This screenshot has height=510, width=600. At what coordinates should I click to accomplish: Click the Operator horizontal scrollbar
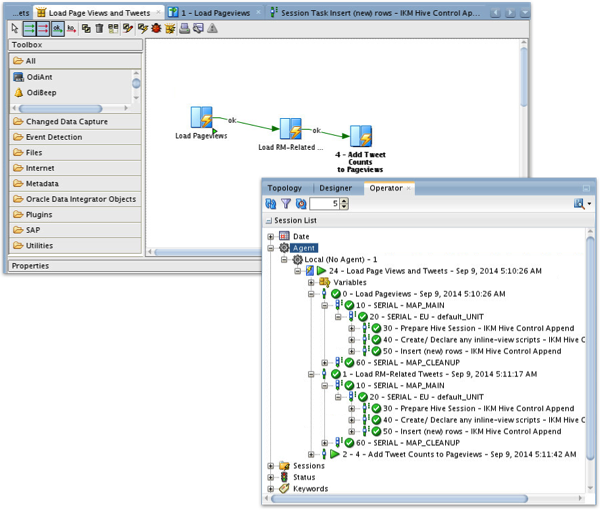coord(399,499)
